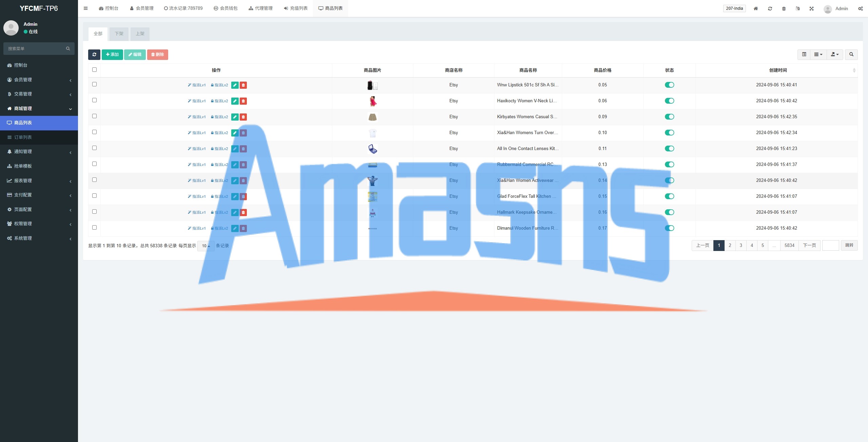This screenshot has height=442, width=868.
Task: Click the 跳转 jump button
Action: point(849,246)
